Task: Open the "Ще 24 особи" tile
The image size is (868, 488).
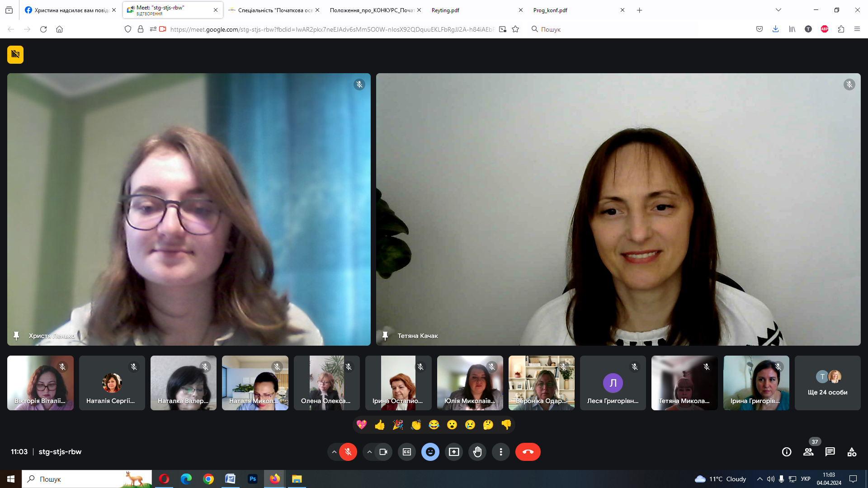Action: (827, 383)
